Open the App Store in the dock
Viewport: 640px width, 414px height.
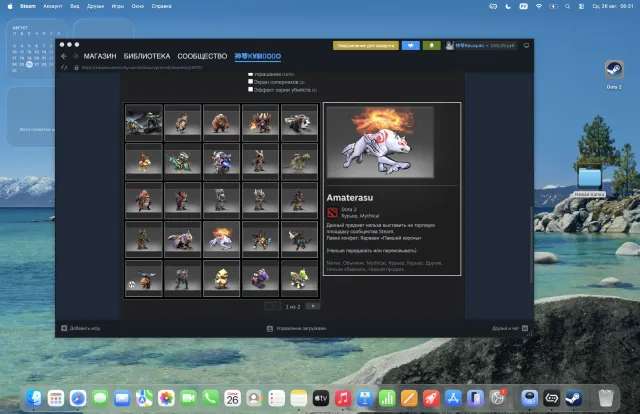tap(453, 398)
